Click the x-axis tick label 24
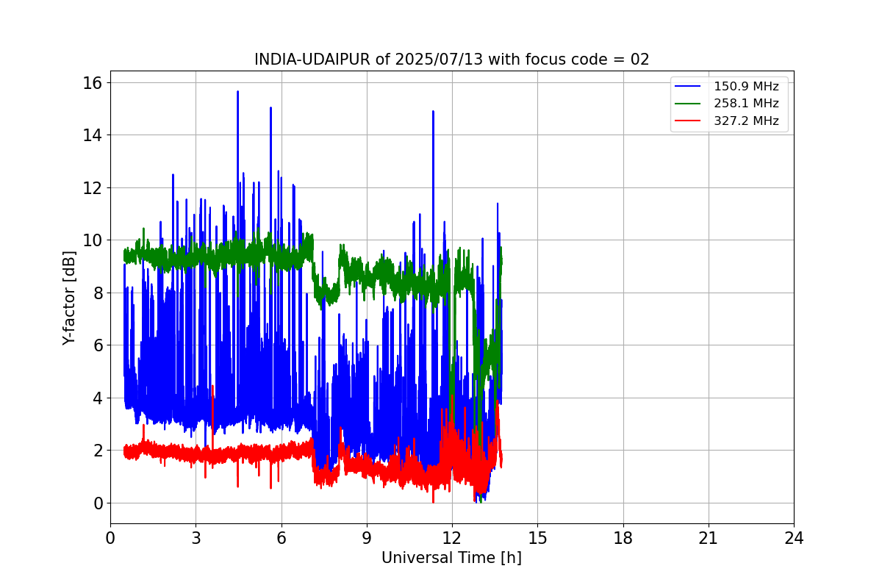The image size is (882, 588). pos(794,538)
